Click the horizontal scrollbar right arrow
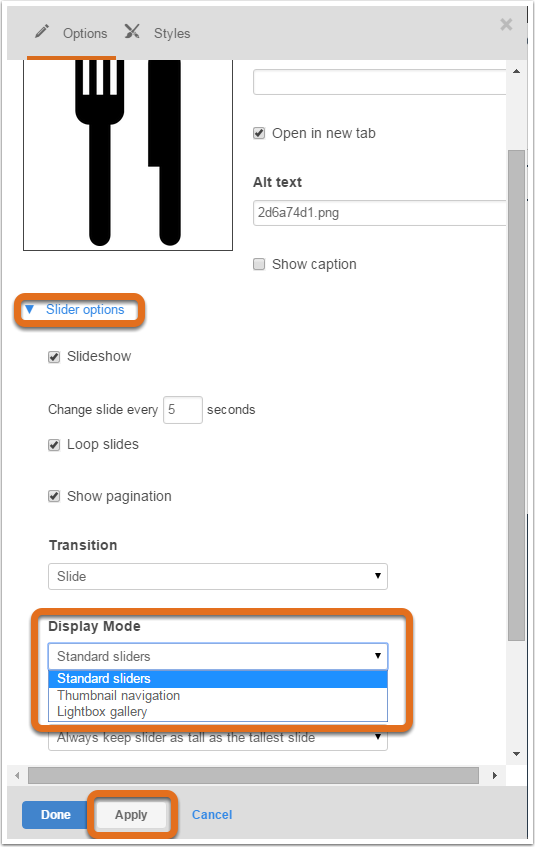535x847 pixels. [494, 776]
